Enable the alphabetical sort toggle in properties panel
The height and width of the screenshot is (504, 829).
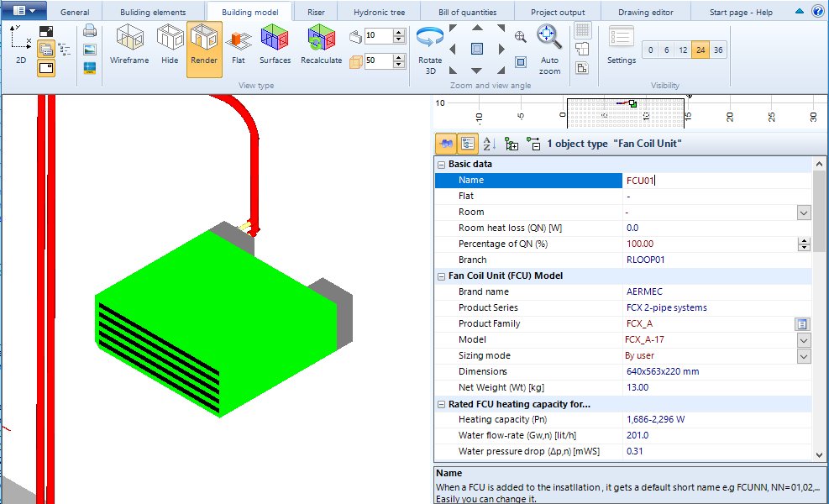click(x=485, y=144)
